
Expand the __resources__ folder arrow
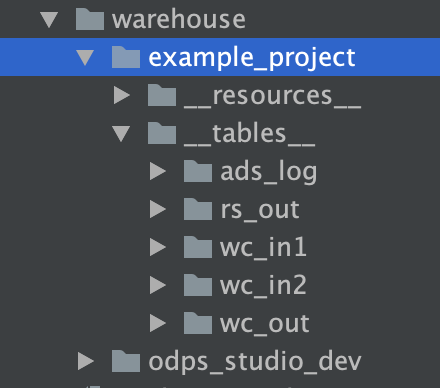pyautogui.click(x=122, y=95)
